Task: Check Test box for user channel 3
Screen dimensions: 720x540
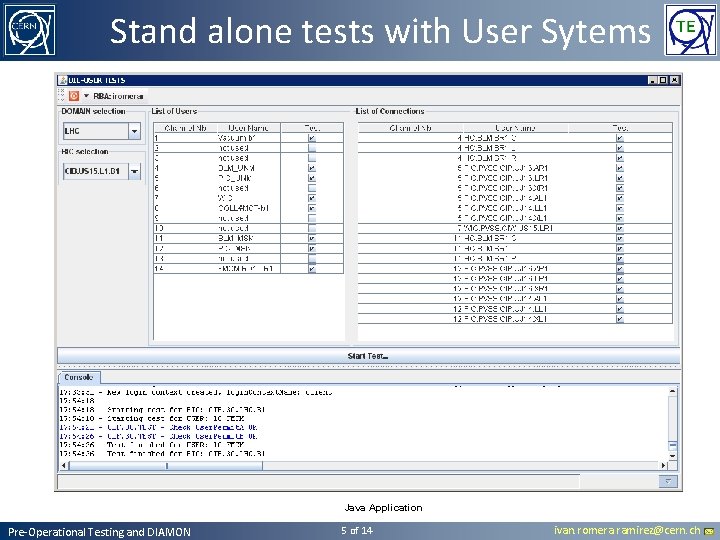Action: click(x=312, y=158)
